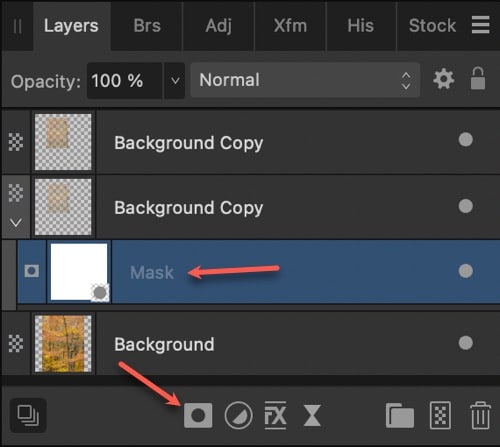Open the panel hamburger menu
500x447 pixels.
(481, 25)
